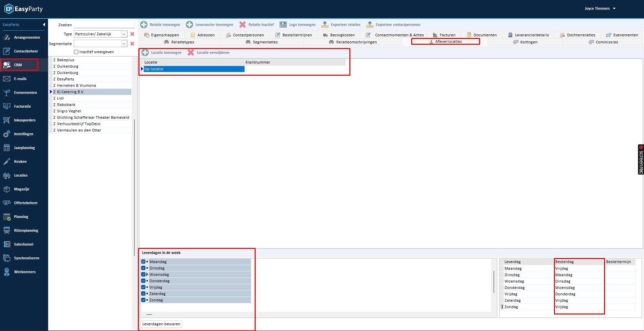
Task: Open the Type dropdown Particulier/Zakelijk
Action: click(124, 34)
